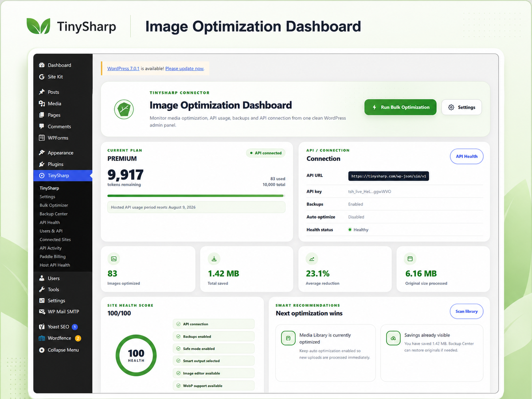Image resolution: width=532 pixels, height=399 pixels.
Task: Click the Smart output selected check item
Action: [x=214, y=361]
